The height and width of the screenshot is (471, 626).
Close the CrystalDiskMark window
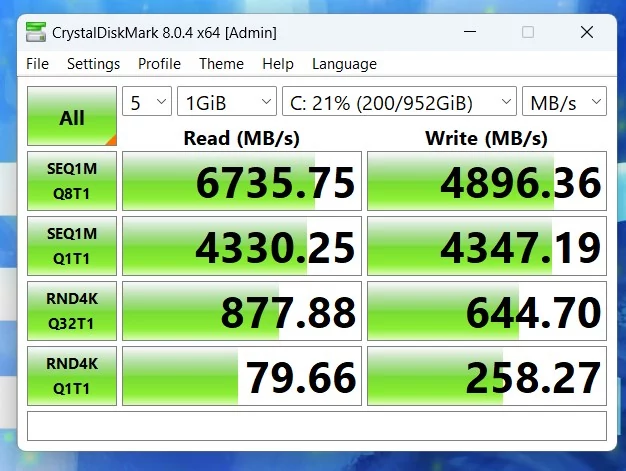pos(587,32)
